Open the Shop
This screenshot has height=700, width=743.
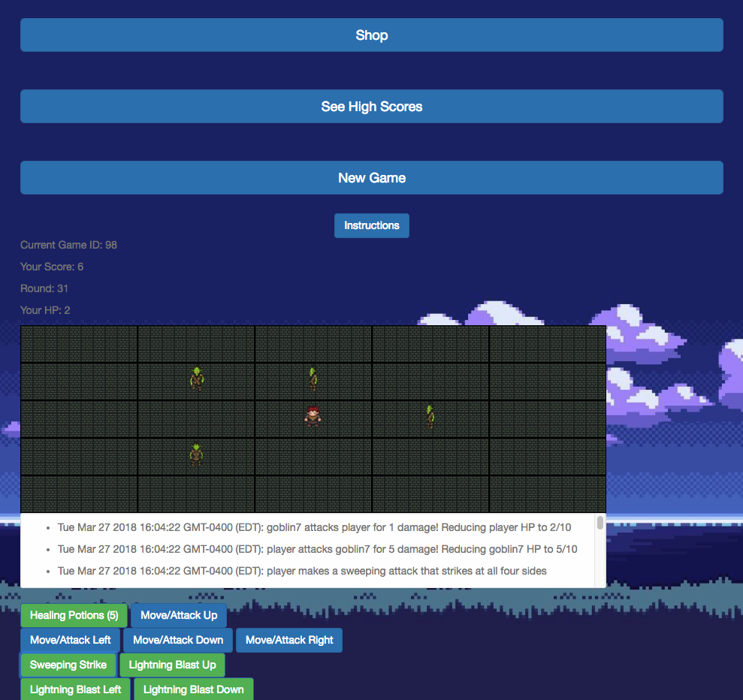coord(371,35)
